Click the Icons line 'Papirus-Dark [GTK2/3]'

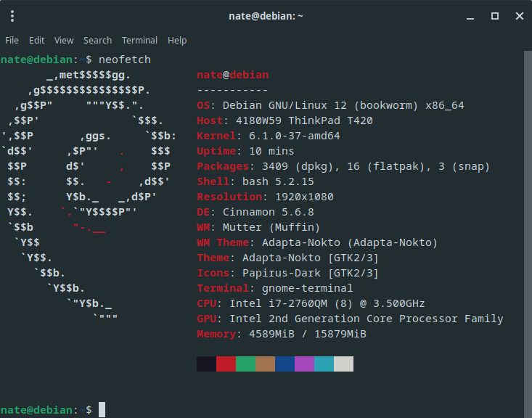tap(311, 273)
